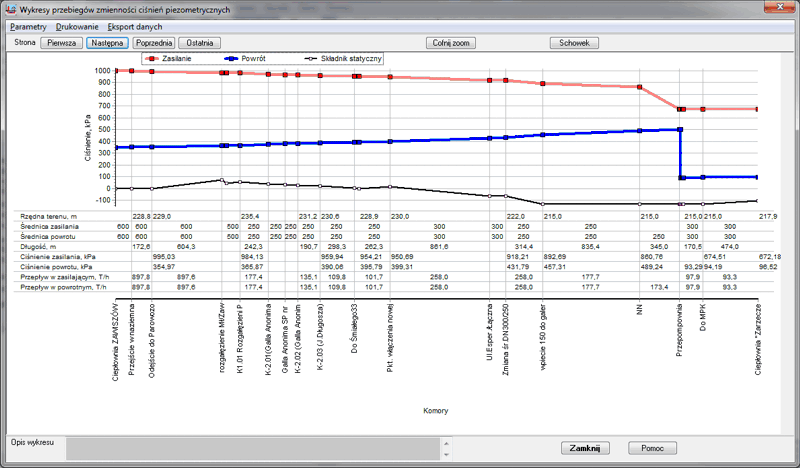Click the Ciepłownia ZAWISZÓW node label

115,342
